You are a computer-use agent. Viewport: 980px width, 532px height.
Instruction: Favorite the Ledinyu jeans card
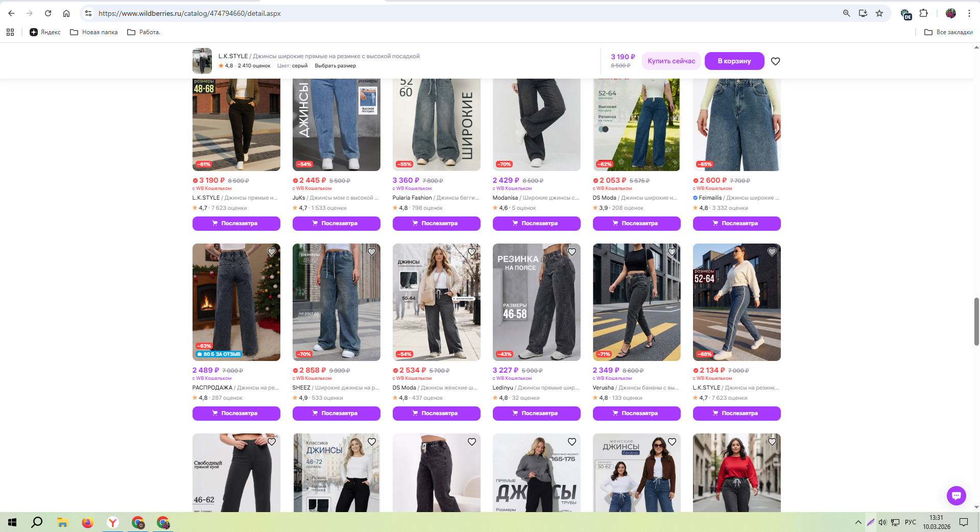pyautogui.click(x=572, y=252)
